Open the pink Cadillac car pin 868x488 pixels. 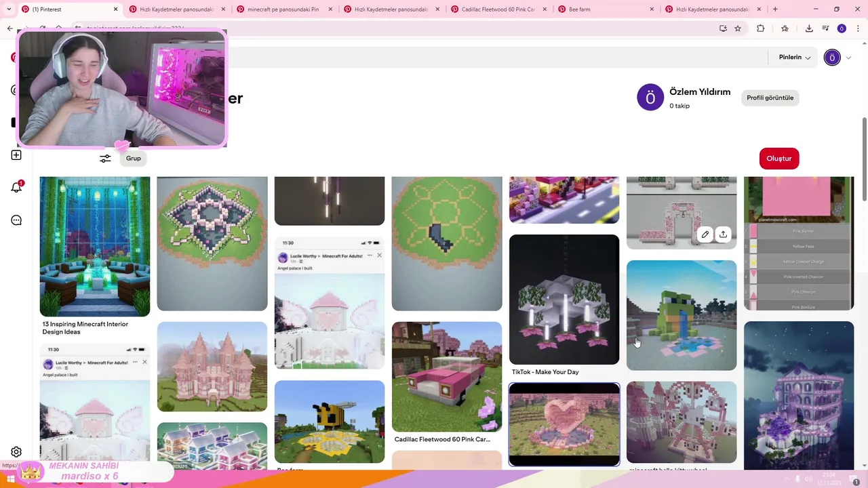pos(447,377)
